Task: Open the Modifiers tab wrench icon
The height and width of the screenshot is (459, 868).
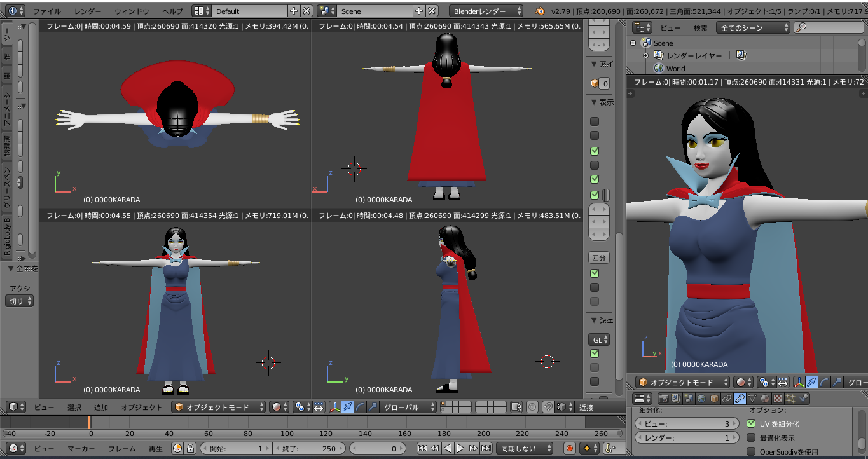Action: [740, 399]
